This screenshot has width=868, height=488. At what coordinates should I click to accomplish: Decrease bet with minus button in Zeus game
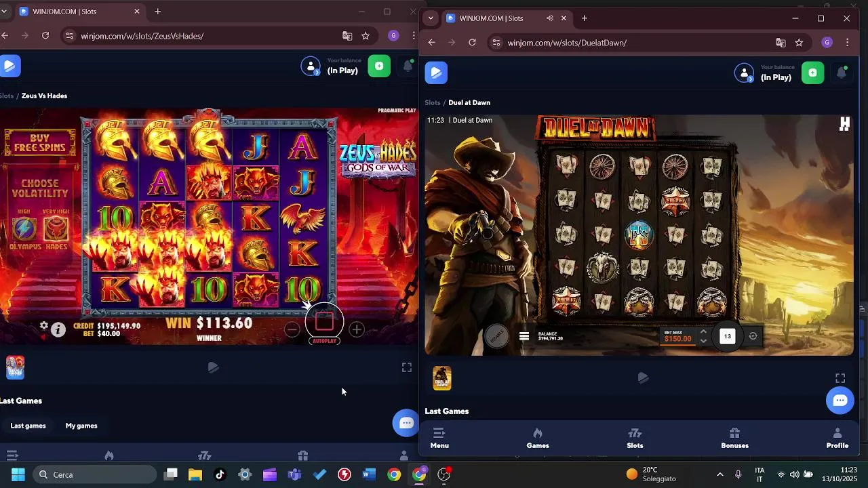pos(292,329)
